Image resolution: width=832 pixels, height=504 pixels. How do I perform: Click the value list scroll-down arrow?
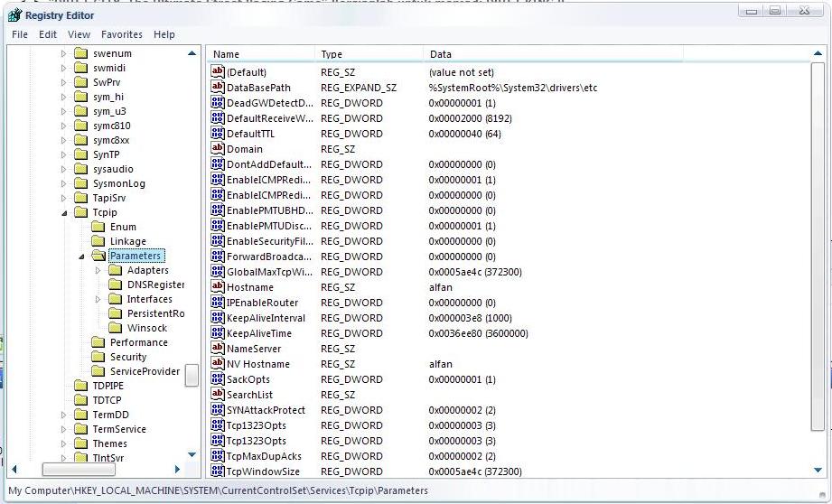coord(818,470)
